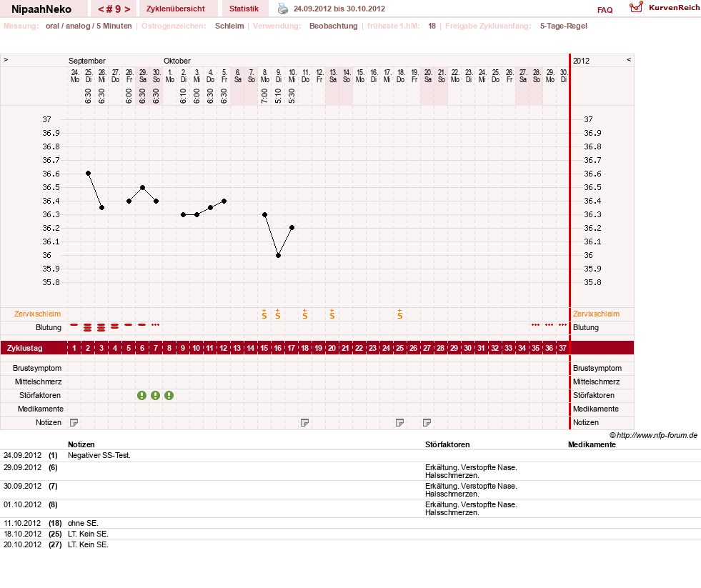Image resolution: width=701 pixels, height=588 pixels.
Task: Click the spotting dots on cycle day 35
Action: (x=536, y=324)
